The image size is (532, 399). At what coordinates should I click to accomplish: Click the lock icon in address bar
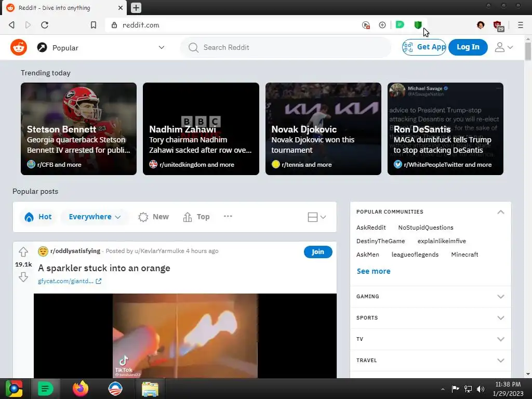pos(114,25)
